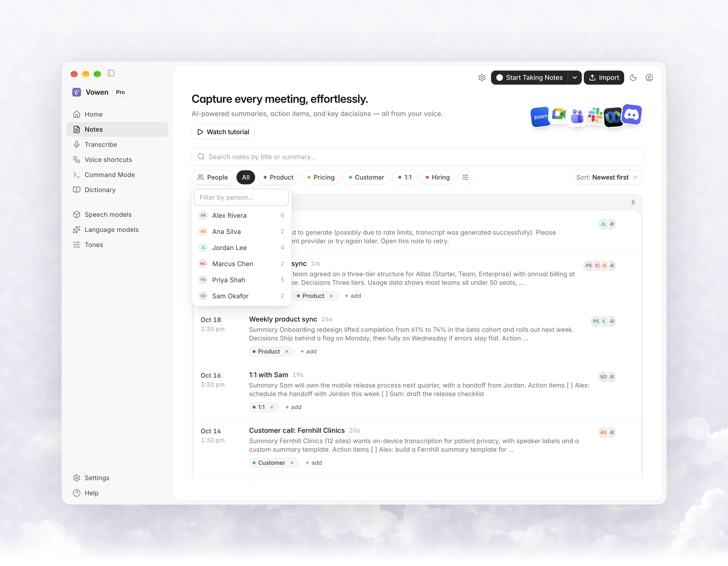Watch tutorial video

(223, 132)
